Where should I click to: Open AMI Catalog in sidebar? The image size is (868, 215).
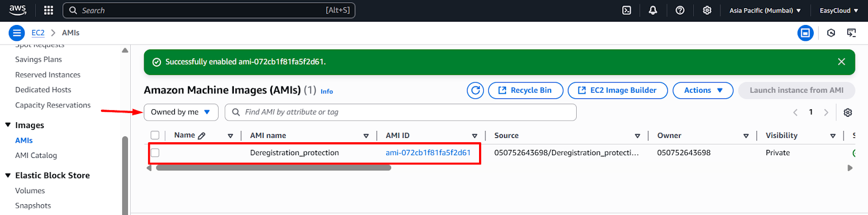(36, 156)
